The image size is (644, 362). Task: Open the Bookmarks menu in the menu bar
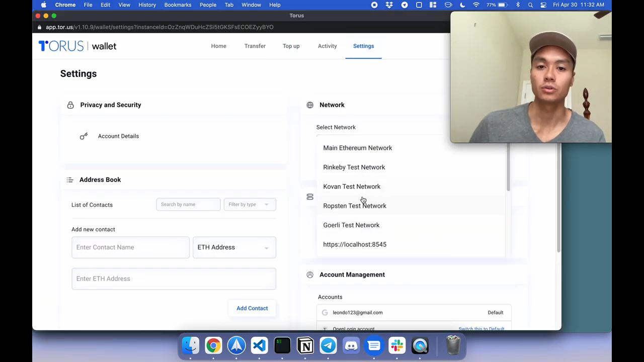178,5
